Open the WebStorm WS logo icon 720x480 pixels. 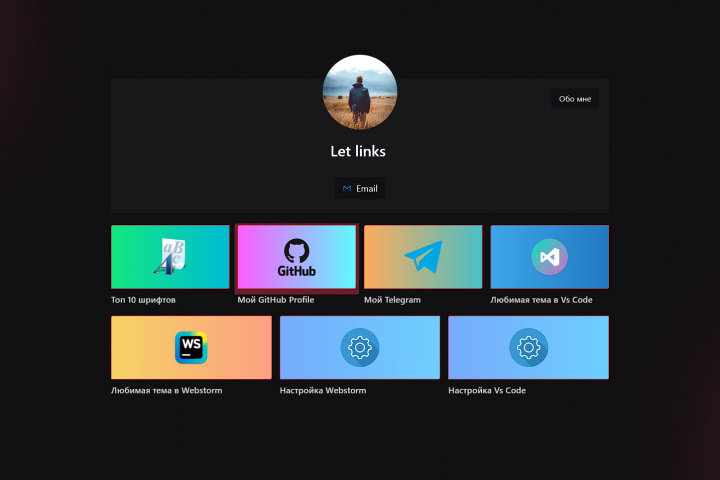191,348
